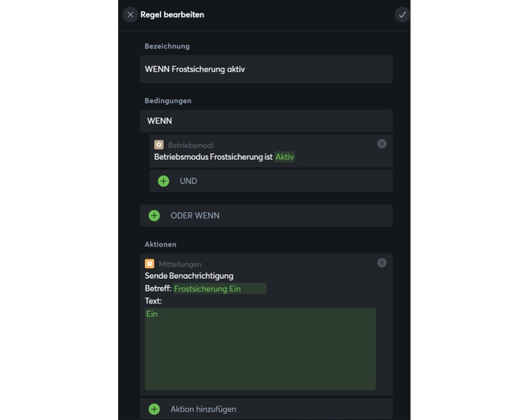Select the WENN condition header
The width and height of the screenshot is (528, 420).
coord(265,121)
